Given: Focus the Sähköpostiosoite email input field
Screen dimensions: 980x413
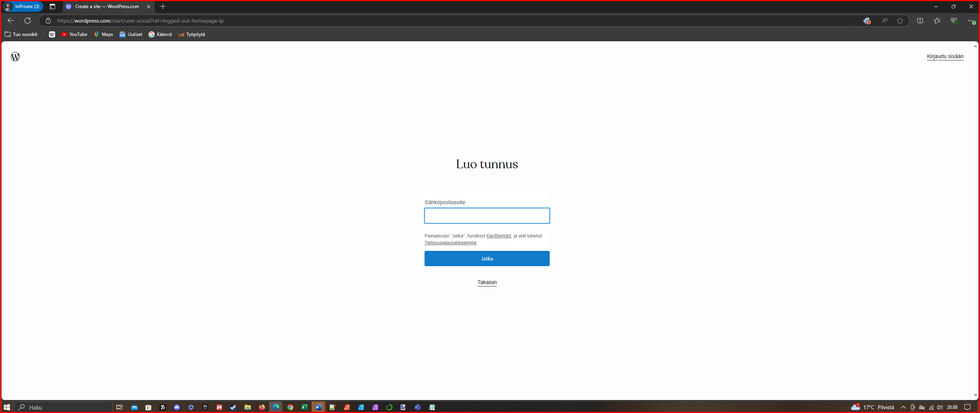Looking at the screenshot, I should 487,216.
